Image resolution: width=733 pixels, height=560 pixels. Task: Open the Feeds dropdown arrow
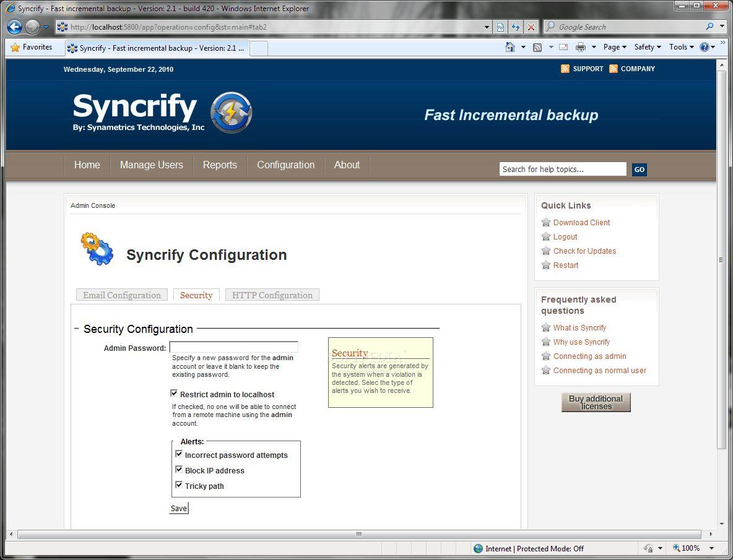551,47
